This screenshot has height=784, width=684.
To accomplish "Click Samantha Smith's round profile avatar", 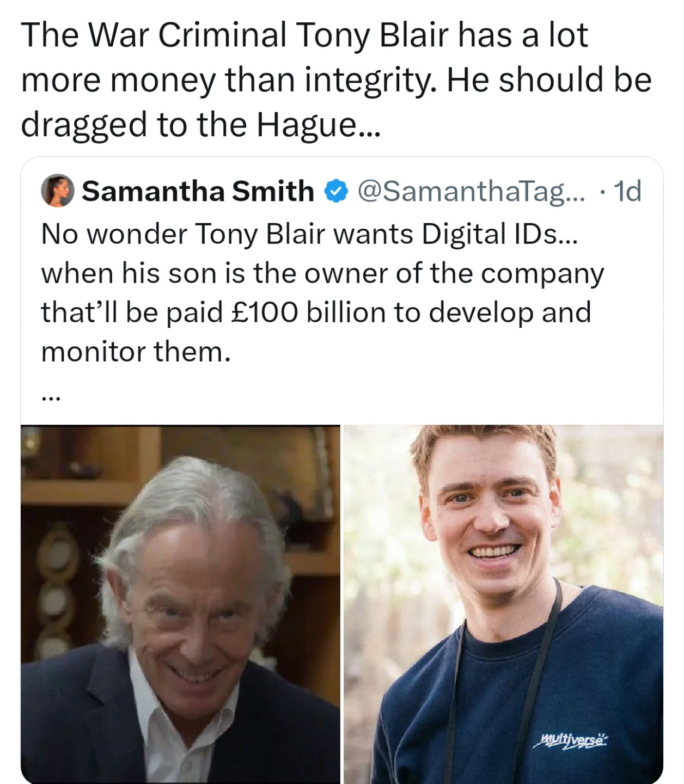I will tap(58, 191).
